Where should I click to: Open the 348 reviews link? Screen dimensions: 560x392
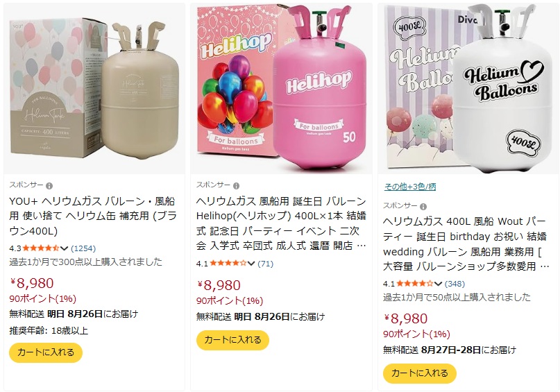pyautogui.click(x=455, y=284)
